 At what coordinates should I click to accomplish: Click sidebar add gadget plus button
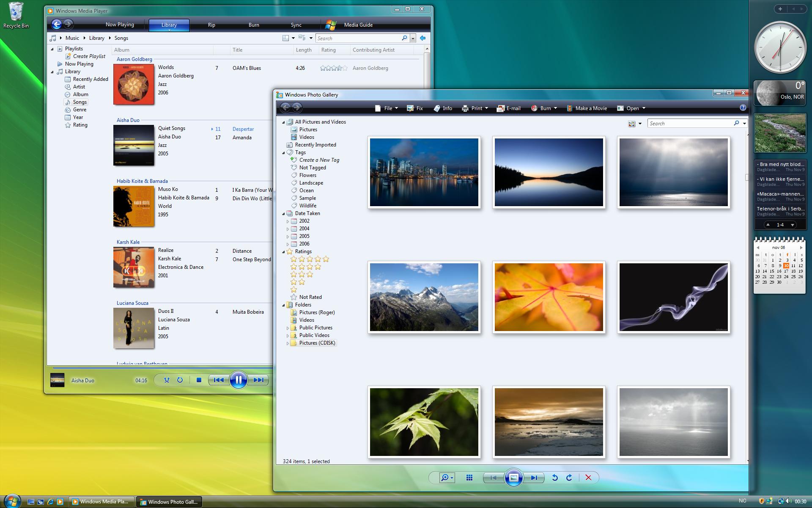(x=780, y=9)
